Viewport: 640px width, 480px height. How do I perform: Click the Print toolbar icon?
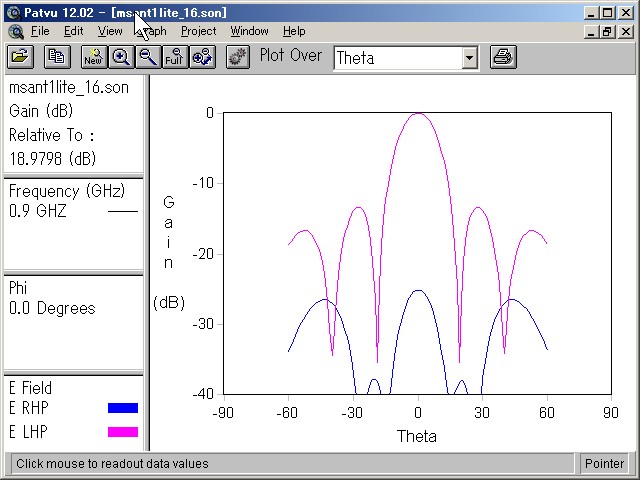tap(503, 56)
